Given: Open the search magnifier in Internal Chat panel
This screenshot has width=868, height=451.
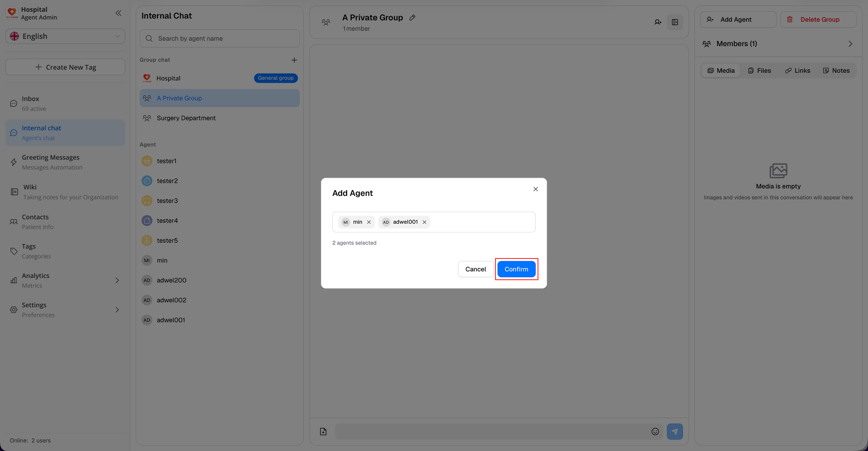Looking at the screenshot, I should pos(149,38).
